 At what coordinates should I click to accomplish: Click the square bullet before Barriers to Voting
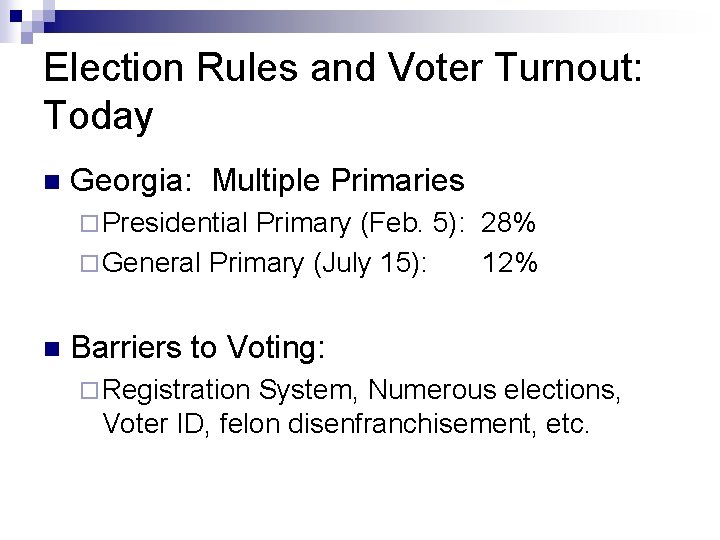pyautogui.click(x=52, y=350)
